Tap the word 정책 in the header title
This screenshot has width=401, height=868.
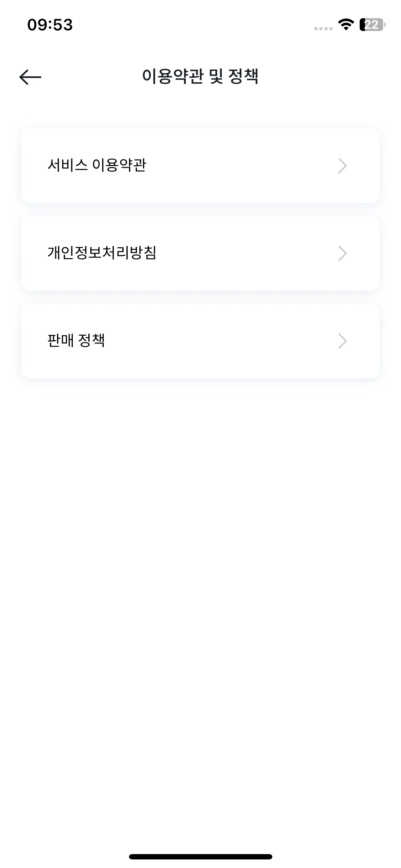[243, 76]
